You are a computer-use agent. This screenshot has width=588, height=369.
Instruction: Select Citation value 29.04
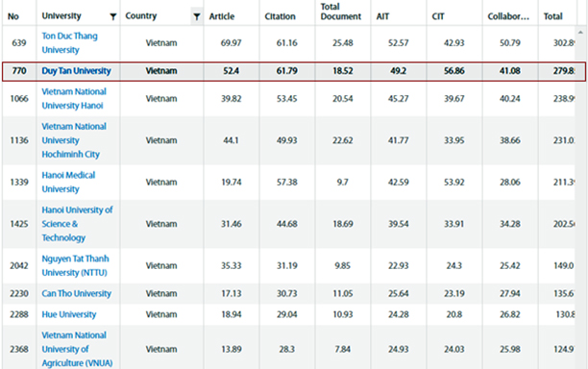point(287,314)
